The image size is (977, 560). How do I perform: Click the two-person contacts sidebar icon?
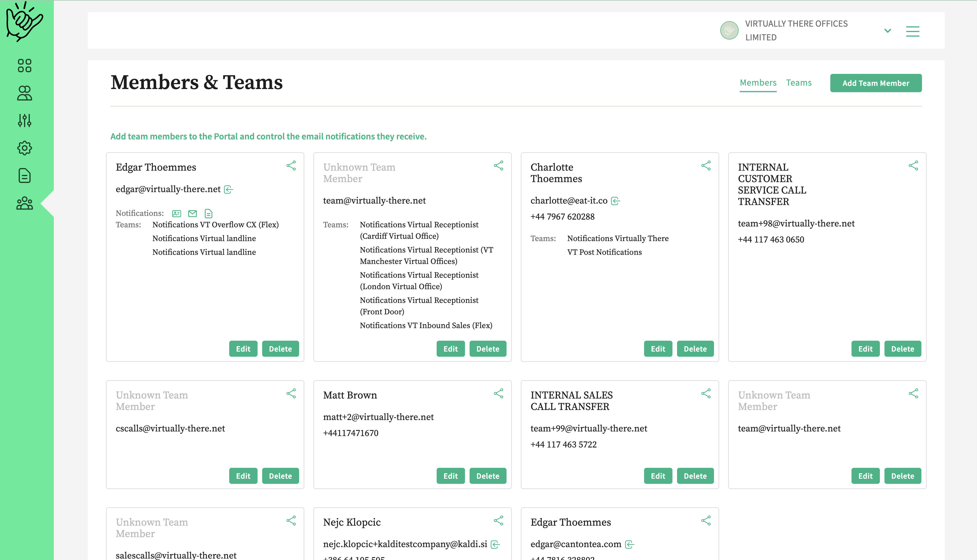tap(24, 93)
